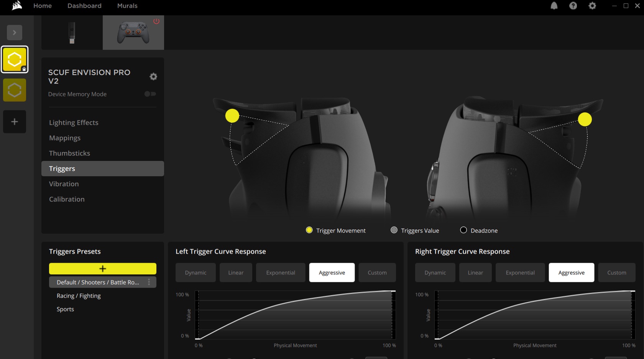Click the iCUE help question mark icon

tap(573, 6)
